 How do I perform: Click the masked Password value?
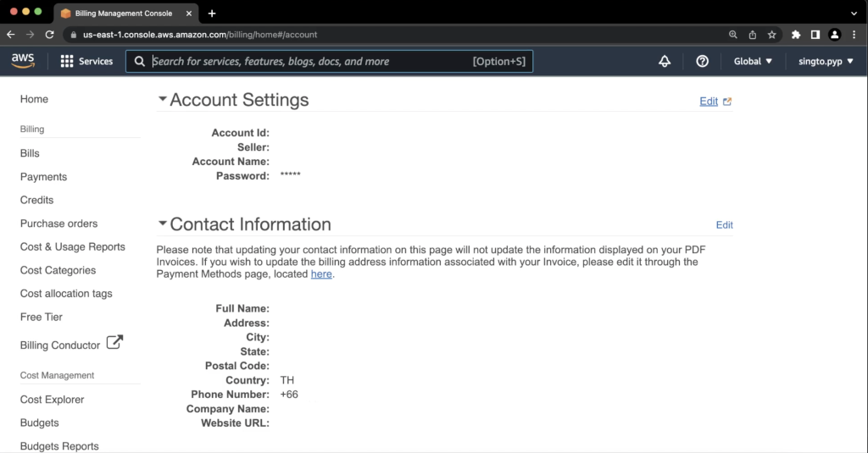[x=290, y=174]
